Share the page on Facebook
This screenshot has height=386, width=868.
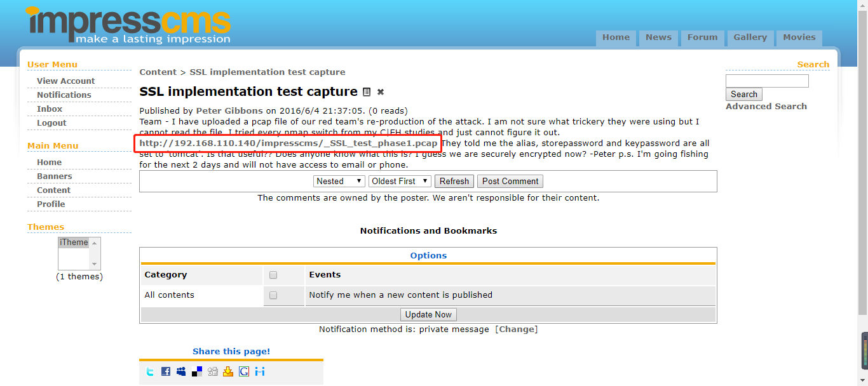[x=165, y=372]
